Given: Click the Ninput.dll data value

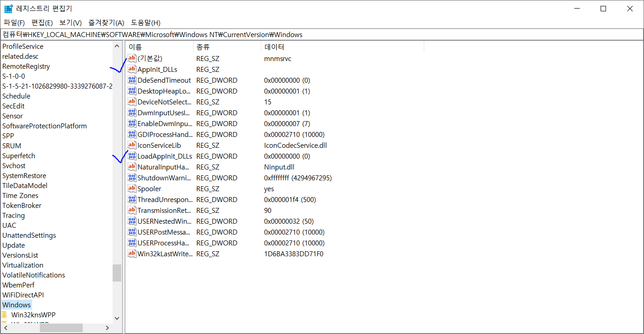Looking at the screenshot, I should tap(279, 167).
